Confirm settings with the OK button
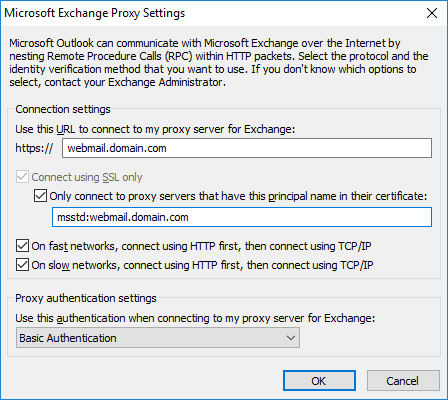 click(319, 380)
